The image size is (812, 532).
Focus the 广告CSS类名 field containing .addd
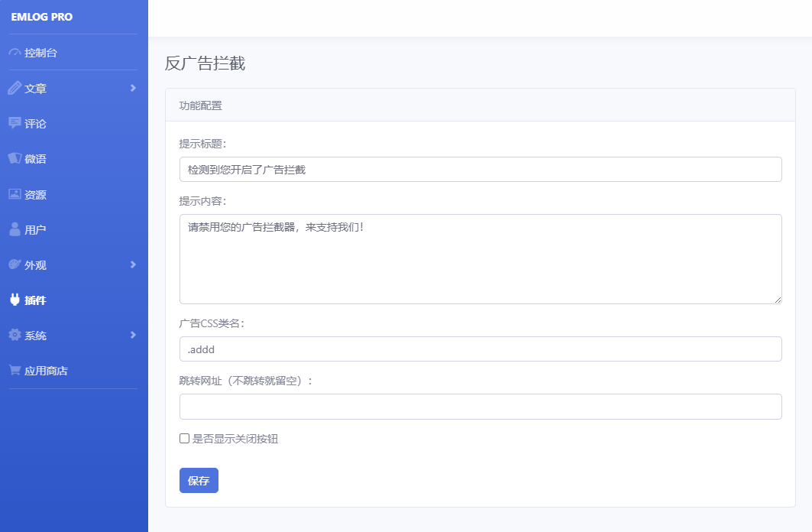(480, 349)
